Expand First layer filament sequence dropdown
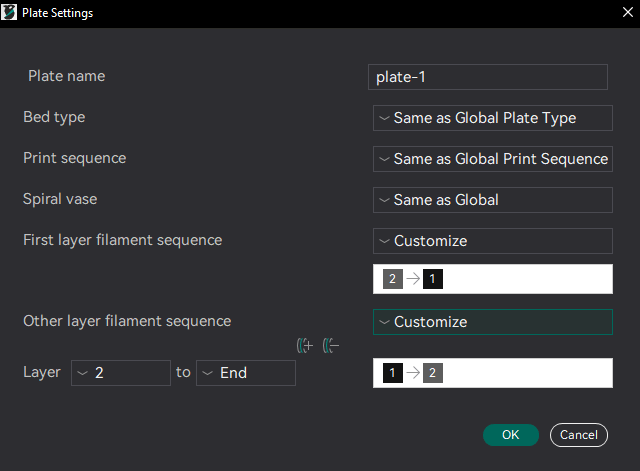Viewport: 640px width, 471px height. (492, 241)
